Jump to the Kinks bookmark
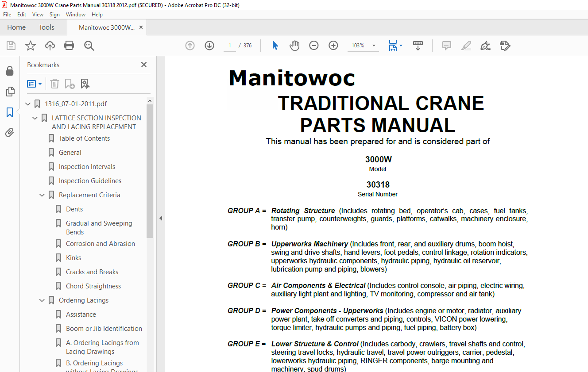 point(73,258)
